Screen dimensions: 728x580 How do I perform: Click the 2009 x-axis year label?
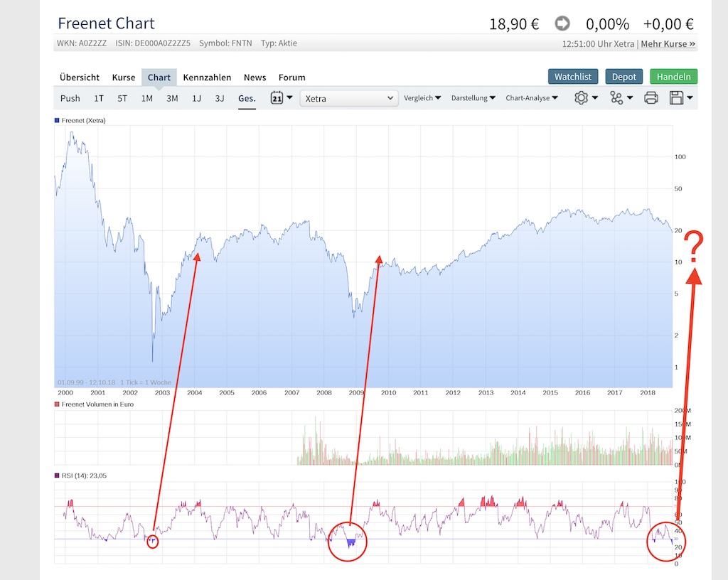356,392
